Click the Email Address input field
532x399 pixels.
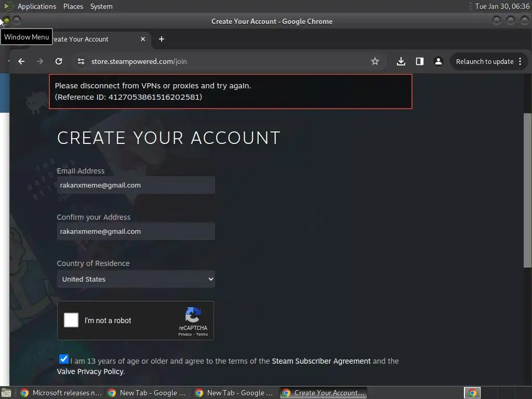(x=136, y=185)
